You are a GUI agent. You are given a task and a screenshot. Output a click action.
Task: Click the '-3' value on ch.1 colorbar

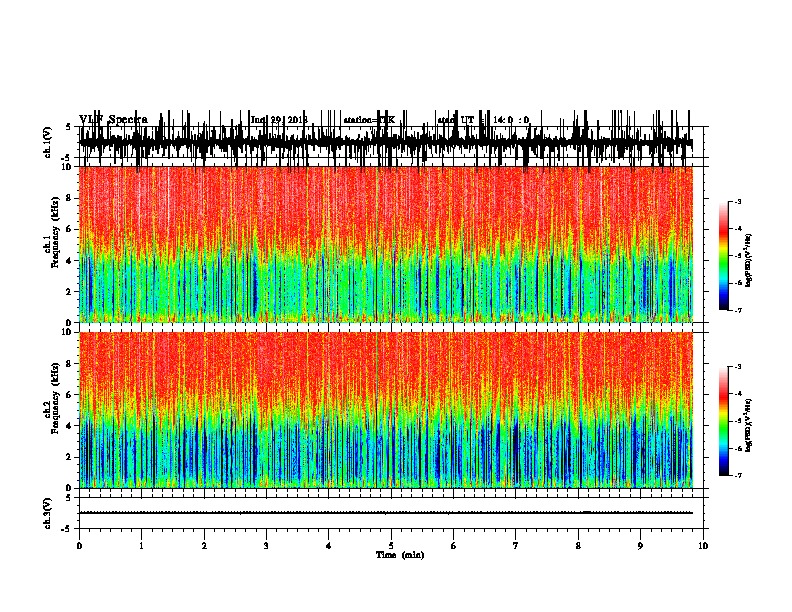(x=737, y=202)
